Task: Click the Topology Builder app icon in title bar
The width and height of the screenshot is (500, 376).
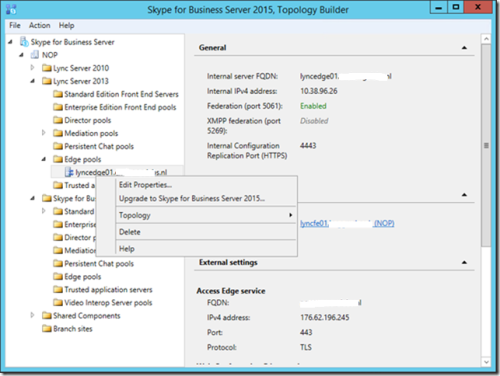Action: pyautogui.click(x=11, y=9)
